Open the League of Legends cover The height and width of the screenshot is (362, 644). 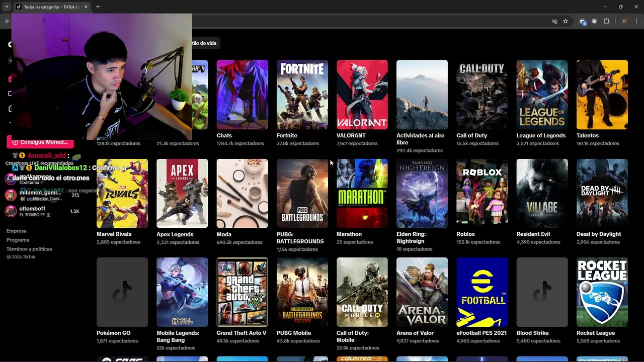coord(542,95)
